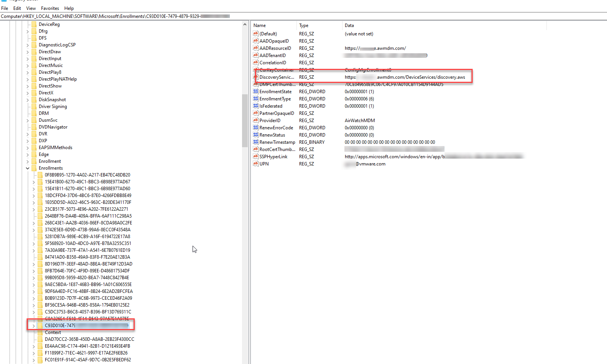Viewport: 607px width, 364px height.
Task: Expand the C93D010E enrollment key
Action: pyautogui.click(x=33, y=326)
